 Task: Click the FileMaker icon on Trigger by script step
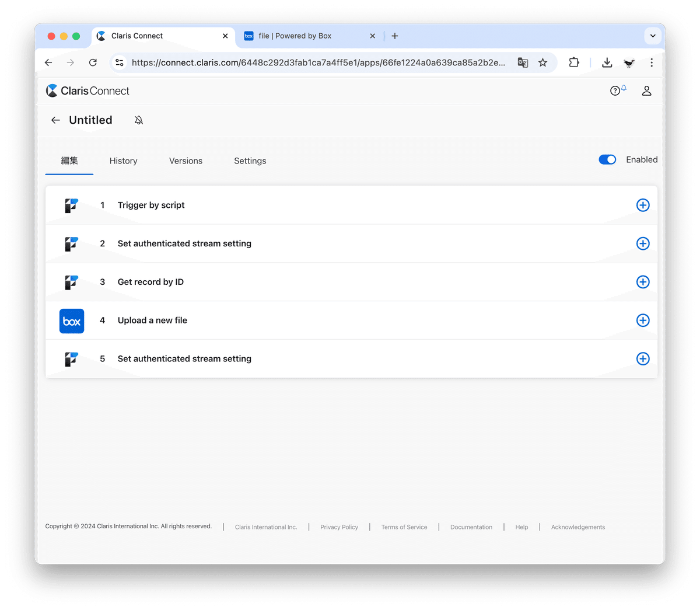(71, 205)
